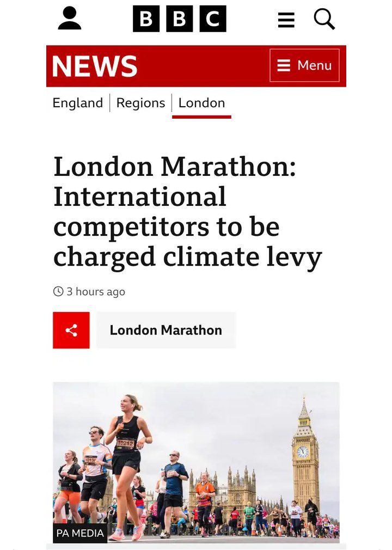The width and height of the screenshot is (392, 550).
Task: Open search with the magnifier icon
Action: [x=324, y=20]
